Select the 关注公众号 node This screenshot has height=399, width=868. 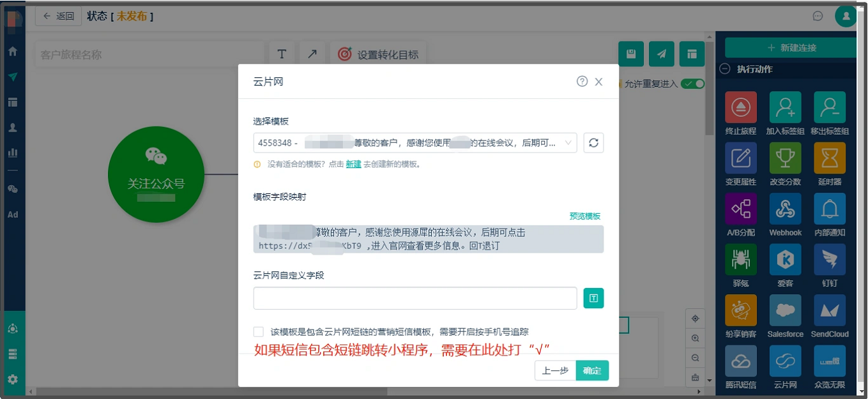[x=156, y=175]
